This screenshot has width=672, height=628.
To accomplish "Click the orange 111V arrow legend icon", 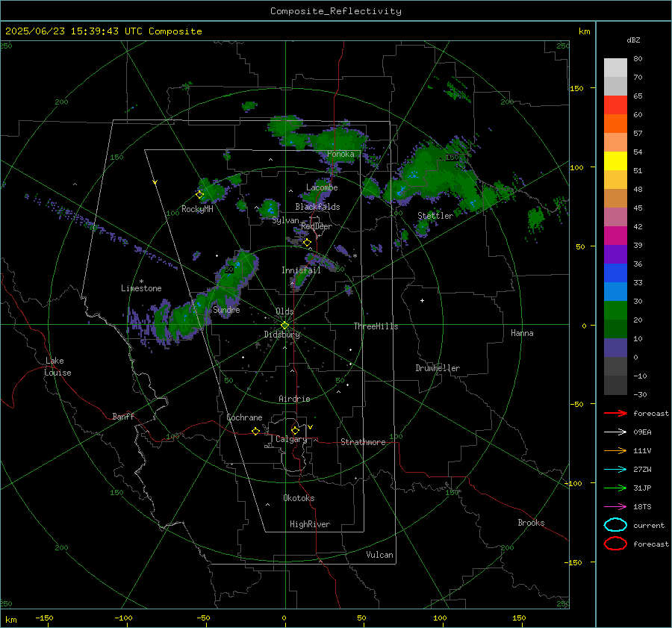I will pos(615,450).
